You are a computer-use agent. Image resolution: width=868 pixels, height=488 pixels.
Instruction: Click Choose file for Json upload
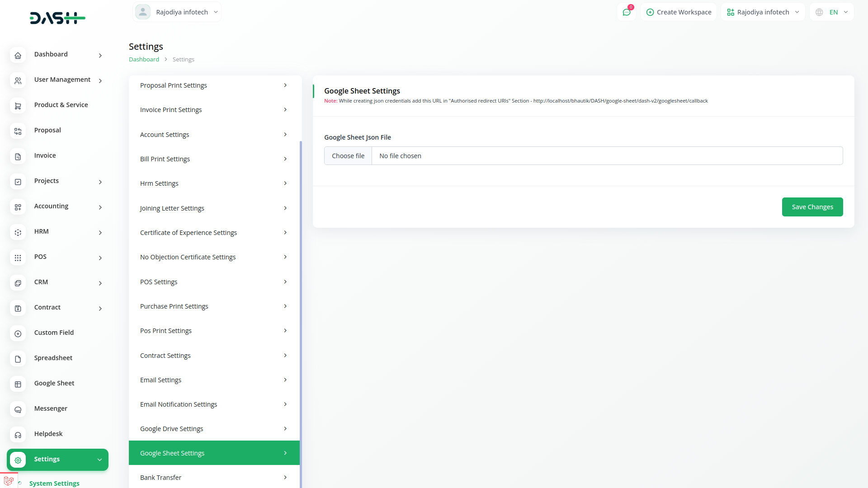(348, 156)
